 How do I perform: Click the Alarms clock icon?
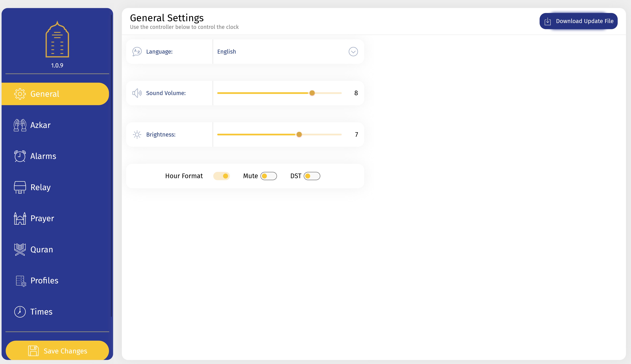click(20, 156)
